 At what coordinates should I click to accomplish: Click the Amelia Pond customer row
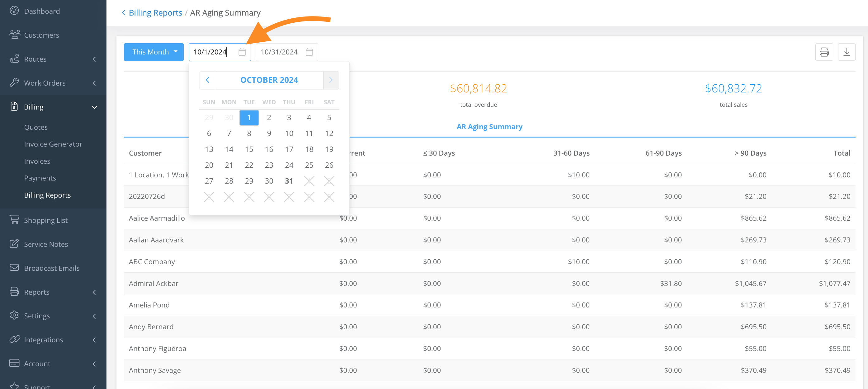pos(489,305)
